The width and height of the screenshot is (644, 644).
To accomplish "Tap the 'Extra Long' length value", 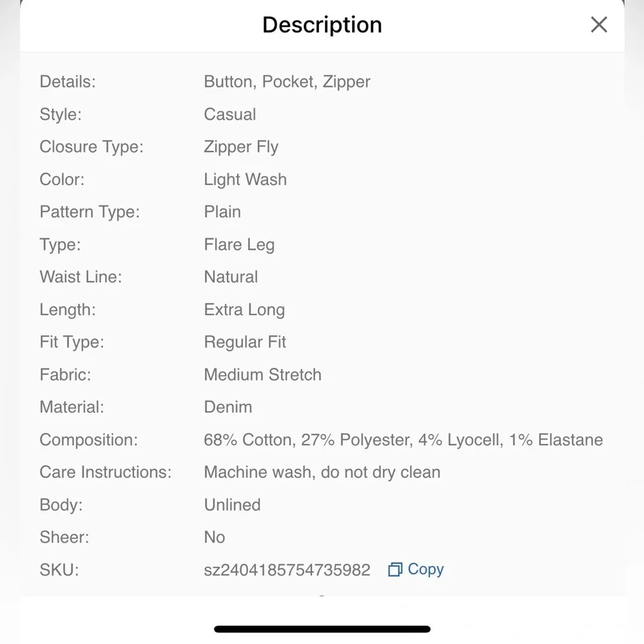I will click(244, 310).
